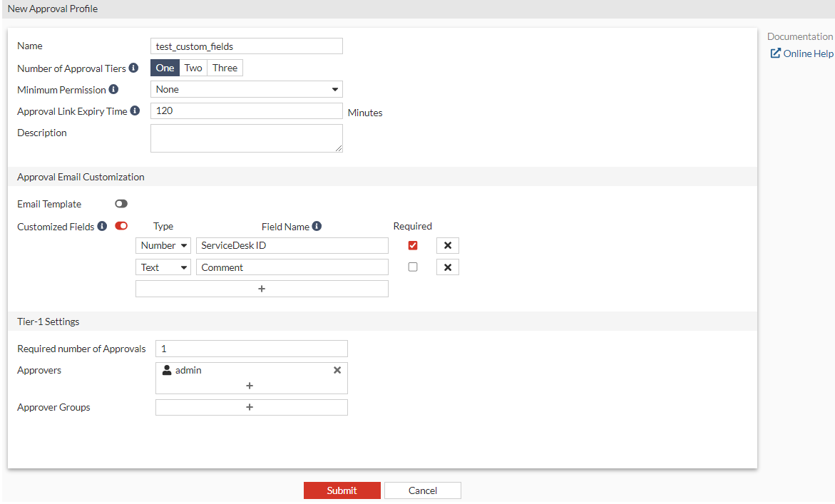Uncheck Required for the ServiceDesk ID field
The height and width of the screenshot is (504, 835).
point(412,245)
